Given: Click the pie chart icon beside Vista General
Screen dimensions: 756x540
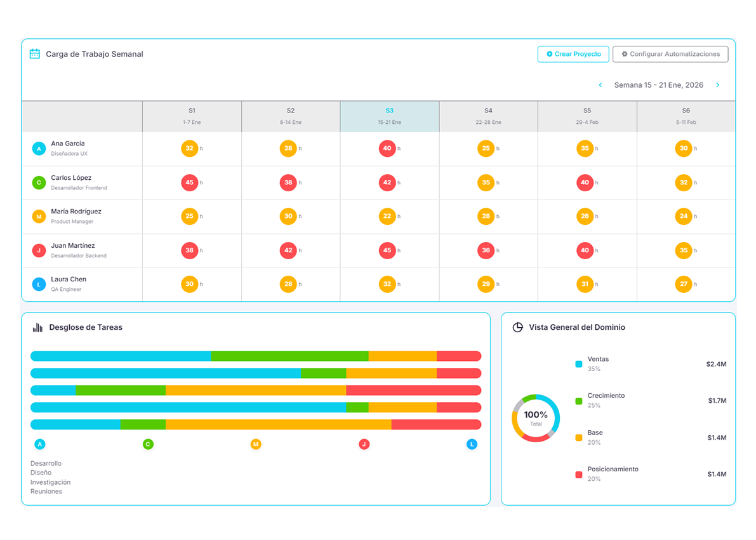Looking at the screenshot, I should (x=517, y=327).
